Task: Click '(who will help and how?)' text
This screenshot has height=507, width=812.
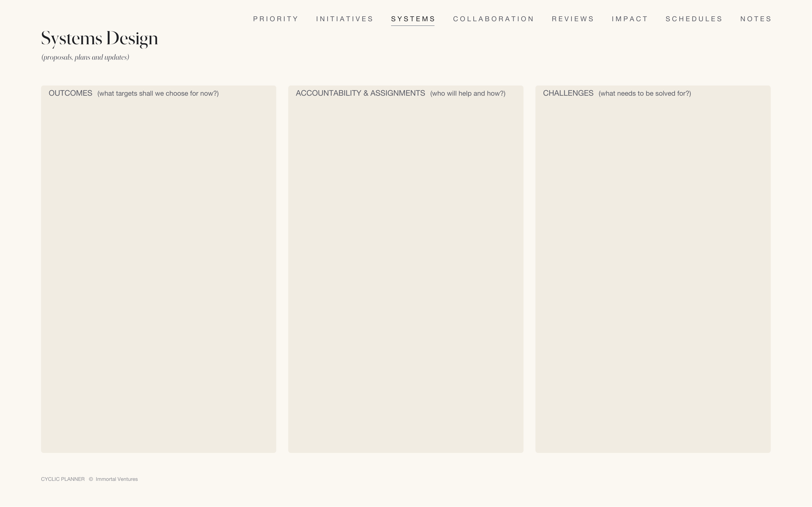Action: tap(468, 94)
